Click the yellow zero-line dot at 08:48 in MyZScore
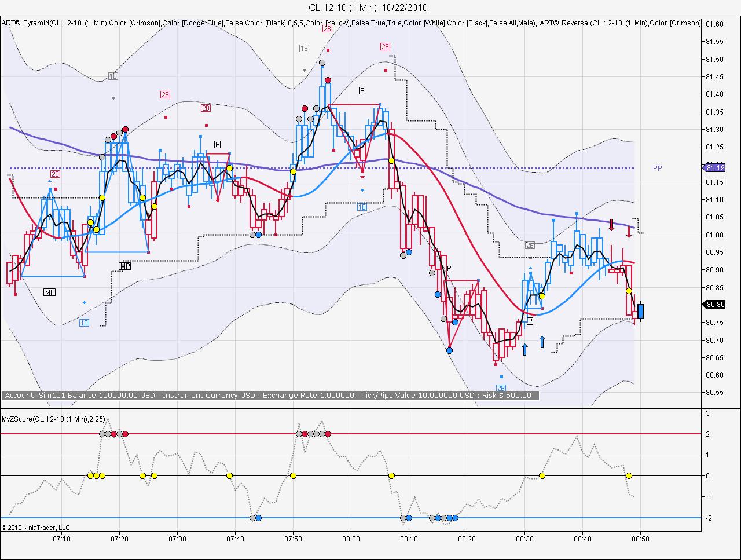This screenshot has width=741, height=560. (x=629, y=476)
